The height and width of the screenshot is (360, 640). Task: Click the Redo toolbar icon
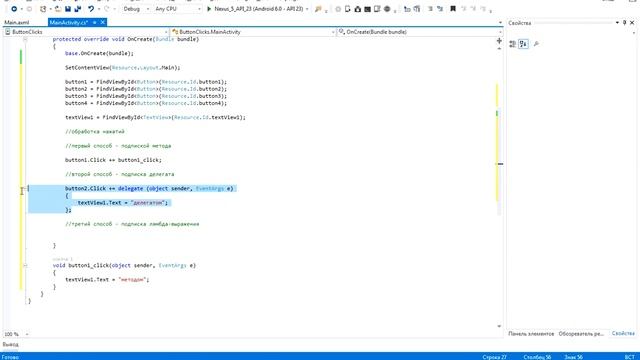(107, 9)
